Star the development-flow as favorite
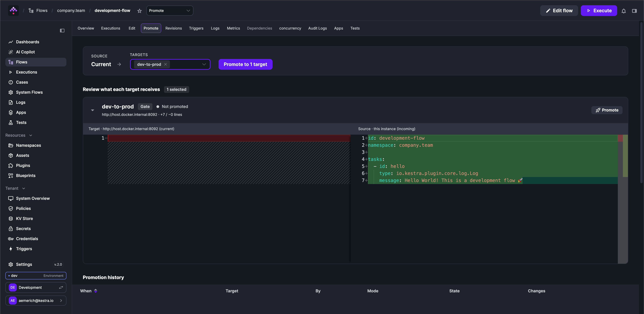 click(x=140, y=11)
